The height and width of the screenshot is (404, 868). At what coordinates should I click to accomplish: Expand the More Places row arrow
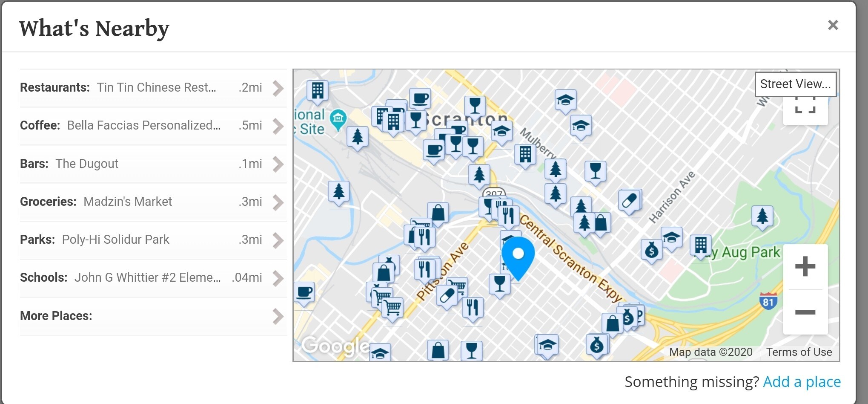[x=278, y=316]
